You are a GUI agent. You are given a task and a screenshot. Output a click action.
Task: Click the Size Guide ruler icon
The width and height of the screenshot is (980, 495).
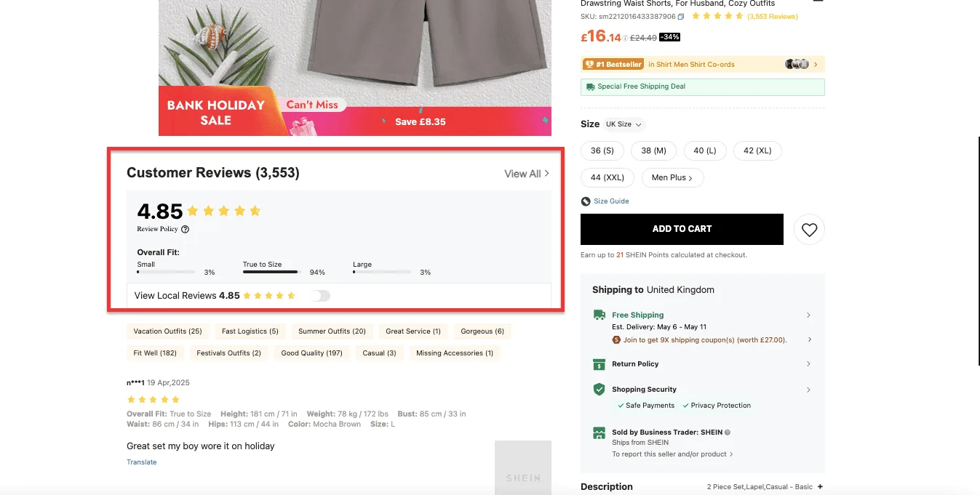[586, 201]
